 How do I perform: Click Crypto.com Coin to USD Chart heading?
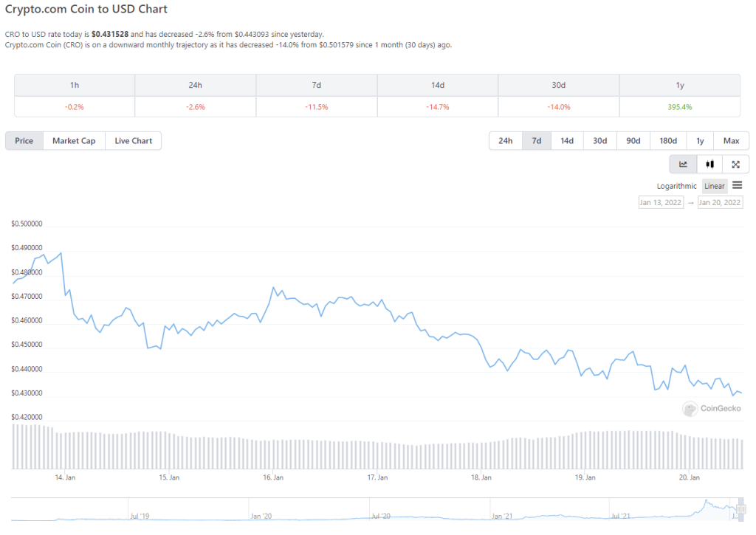[x=86, y=9]
